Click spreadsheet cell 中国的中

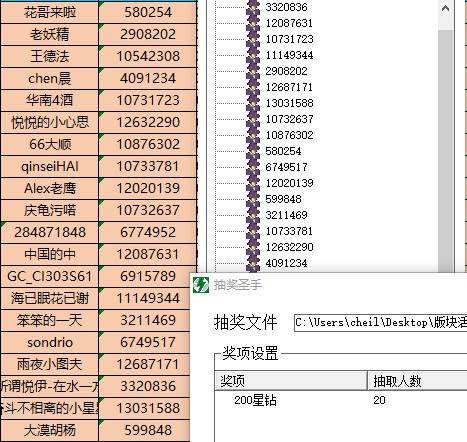tap(50, 254)
